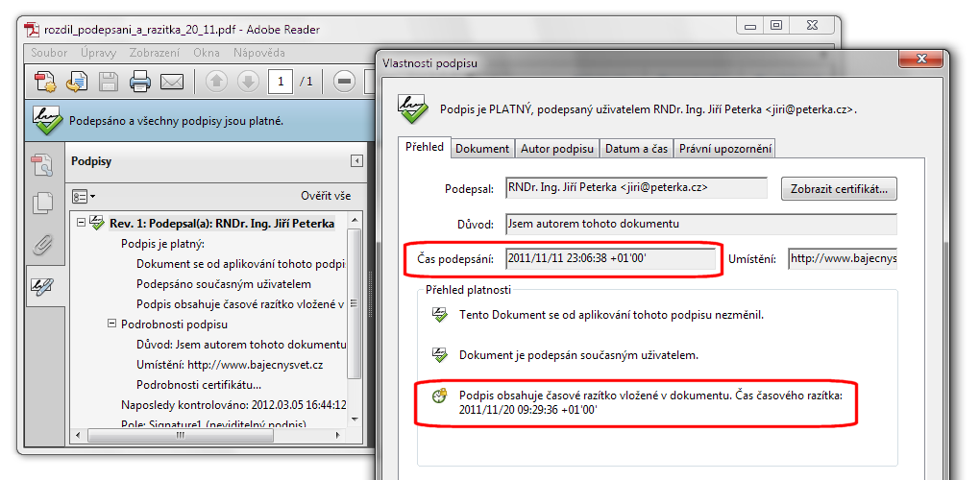Open the Zobrazení menu

[x=155, y=53]
